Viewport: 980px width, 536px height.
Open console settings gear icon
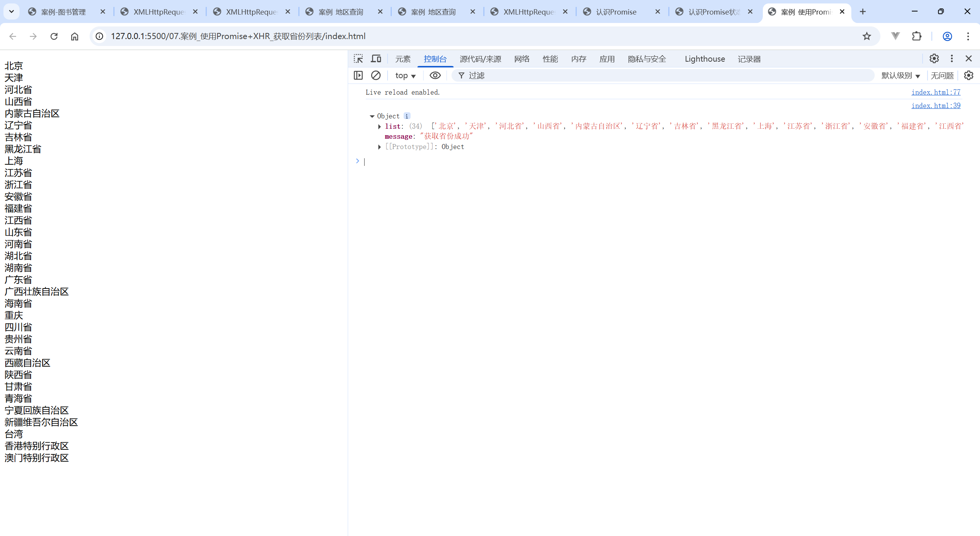pyautogui.click(x=969, y=75)
